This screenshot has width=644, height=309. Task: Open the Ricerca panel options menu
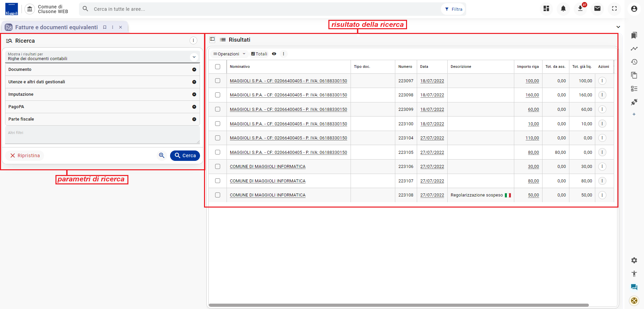pos(193,41)
